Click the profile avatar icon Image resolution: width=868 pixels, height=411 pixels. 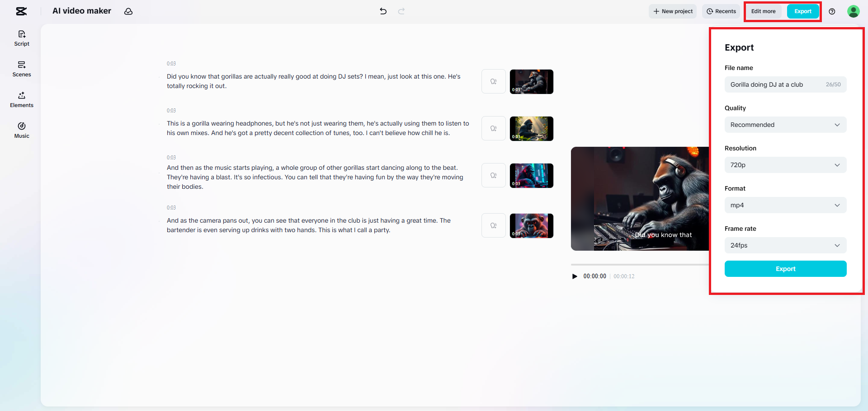tap(854, 11)
